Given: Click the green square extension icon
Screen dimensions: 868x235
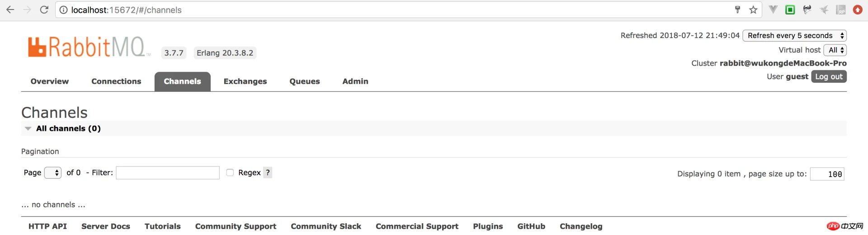Looking at the screenshot, I should click(x=790, y=10).
